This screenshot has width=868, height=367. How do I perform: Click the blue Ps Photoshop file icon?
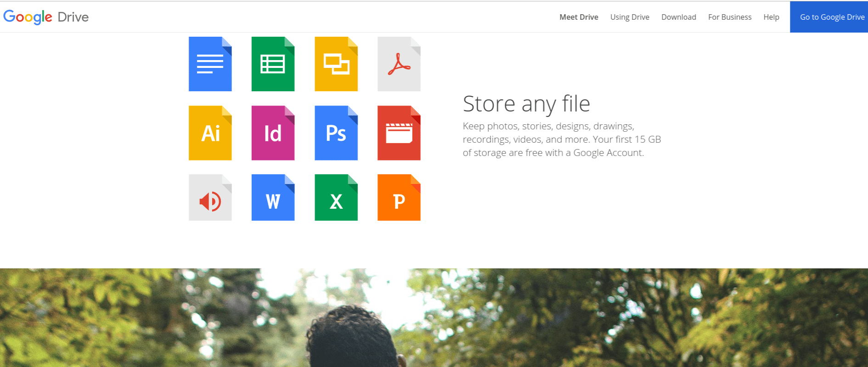click(336, 133)
